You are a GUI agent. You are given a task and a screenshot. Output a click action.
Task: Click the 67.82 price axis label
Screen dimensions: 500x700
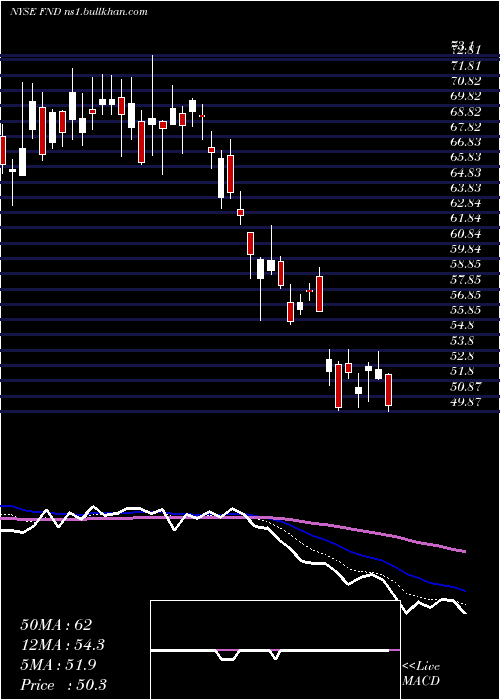pos(466,127)
